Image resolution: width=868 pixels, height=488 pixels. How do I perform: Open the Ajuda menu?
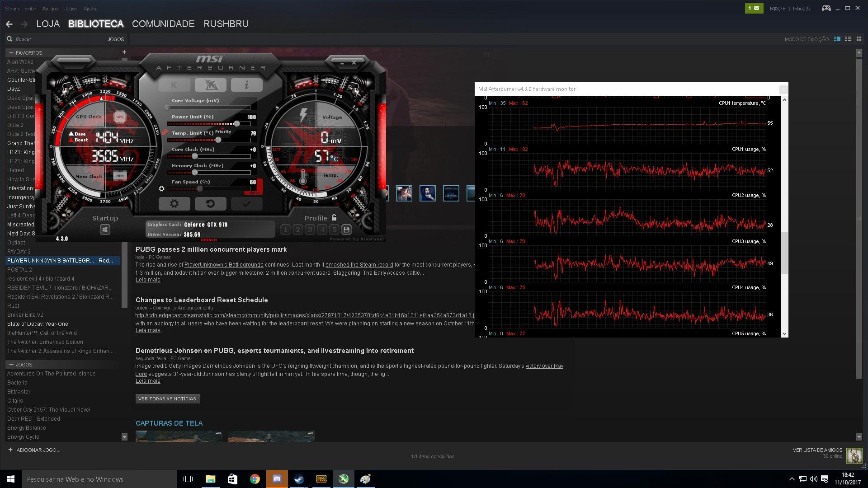[x=90, y=9]
